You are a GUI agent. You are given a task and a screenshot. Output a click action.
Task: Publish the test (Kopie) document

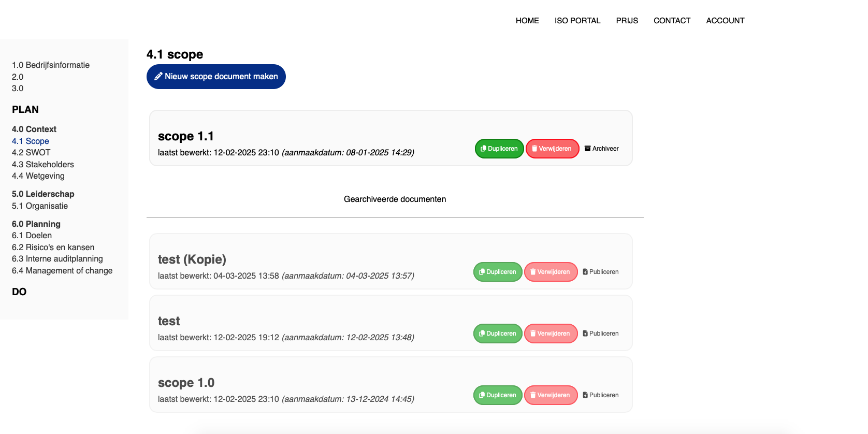600,272
